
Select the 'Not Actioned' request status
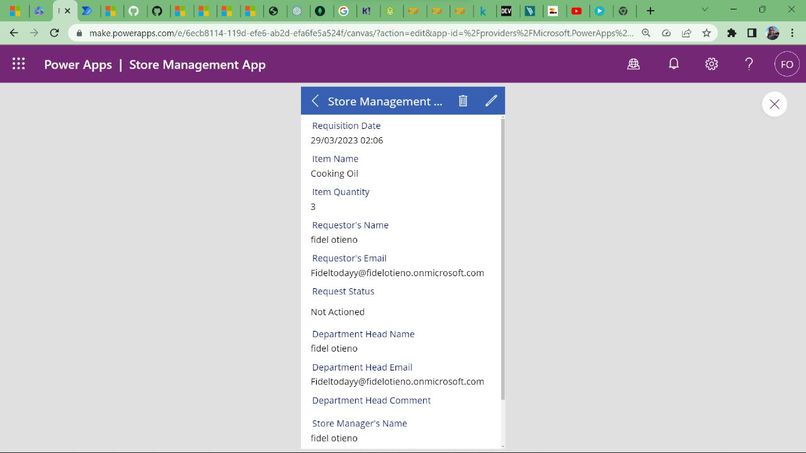pos(337,312)
